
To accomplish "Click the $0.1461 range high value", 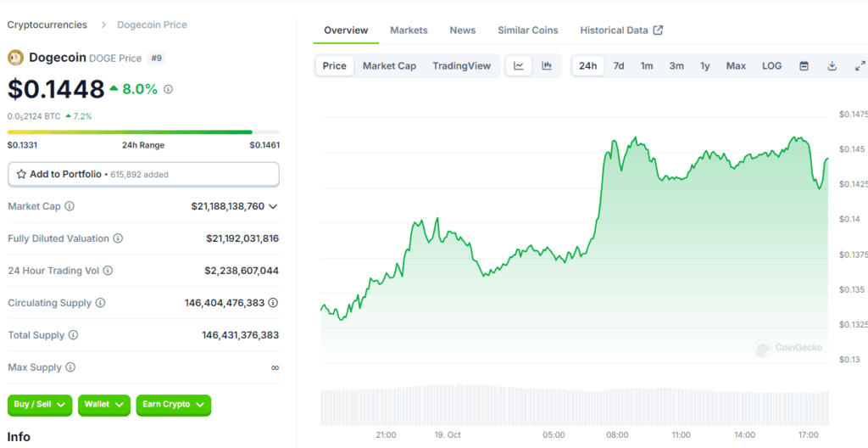I will click(264, 145).
